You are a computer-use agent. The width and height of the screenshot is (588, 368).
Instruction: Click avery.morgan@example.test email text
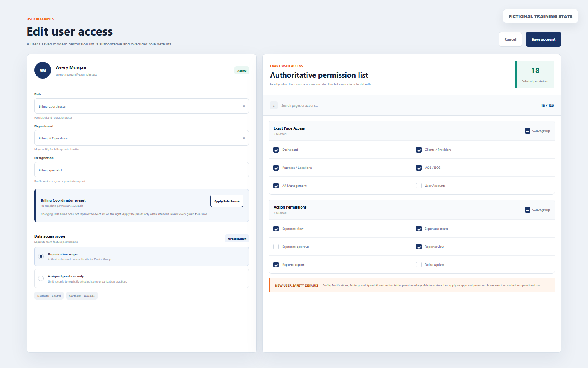(76, 74)
